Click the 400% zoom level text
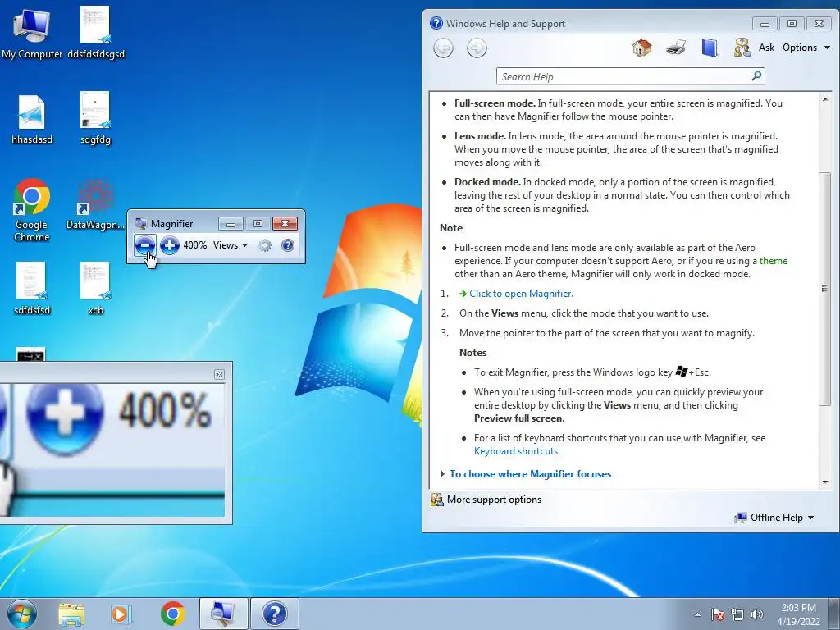The image size is (840, 630). tap(194, 245)
